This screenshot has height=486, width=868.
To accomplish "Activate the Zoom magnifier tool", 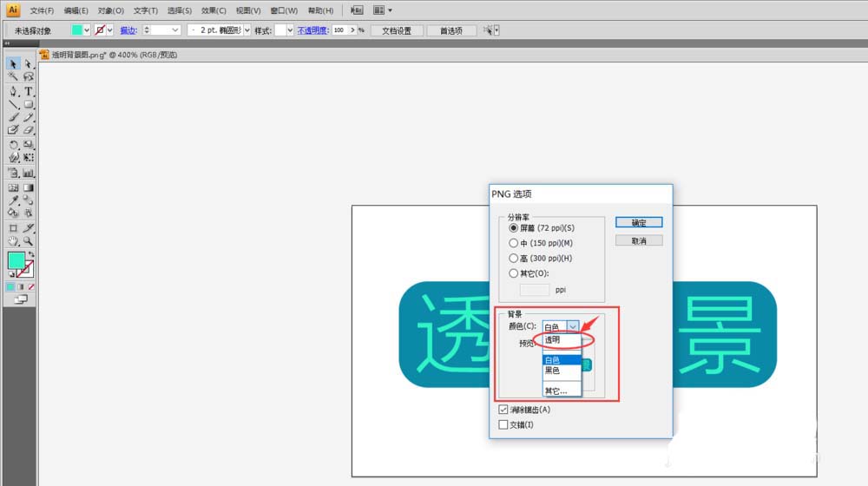I will point(29,241).
